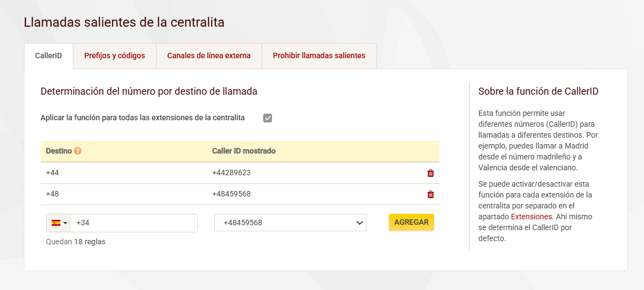Screen dimensions: 644x290
Task: Select the +48 destination cell
Action: (53, 194)
